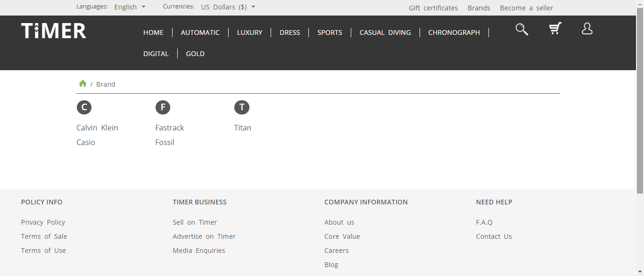Select the letter T brand badge
Image resolution: width=644 pixels, height=276 pixels.
(242, 107)
